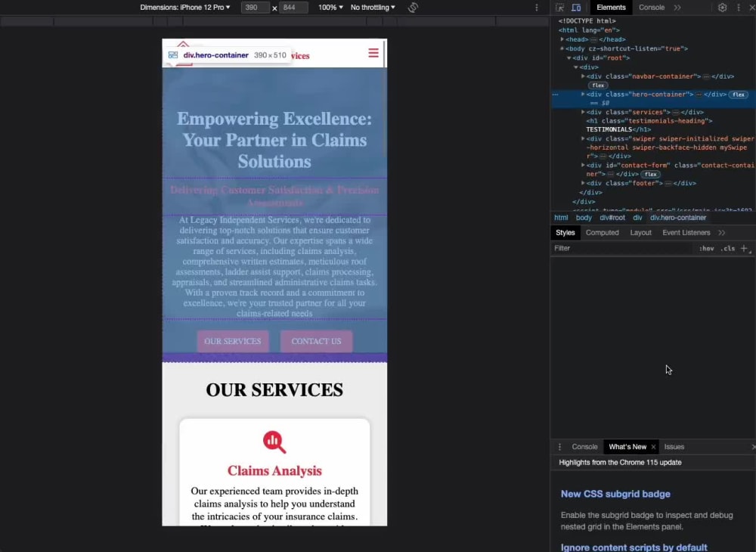Image resolution: width=756 pixels, height=552 pixels.
Task: Open Ignore content scripts by default link
Action: tap(634, 547)
